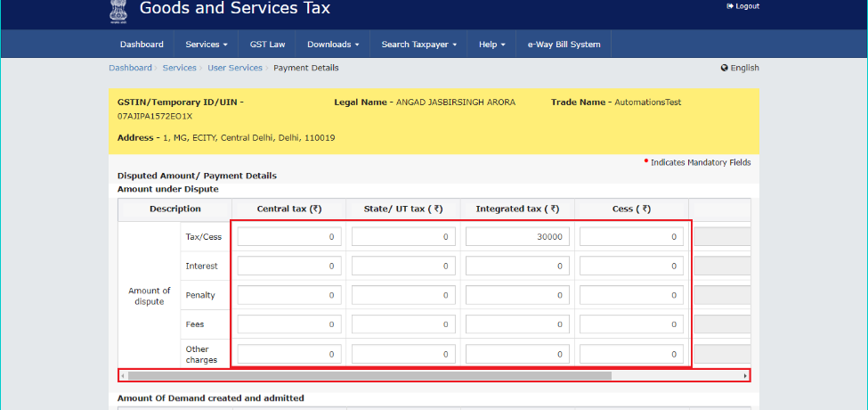Click the Interest Integrated tax field
The image size is (868, 410).
(x=517, y=266)
